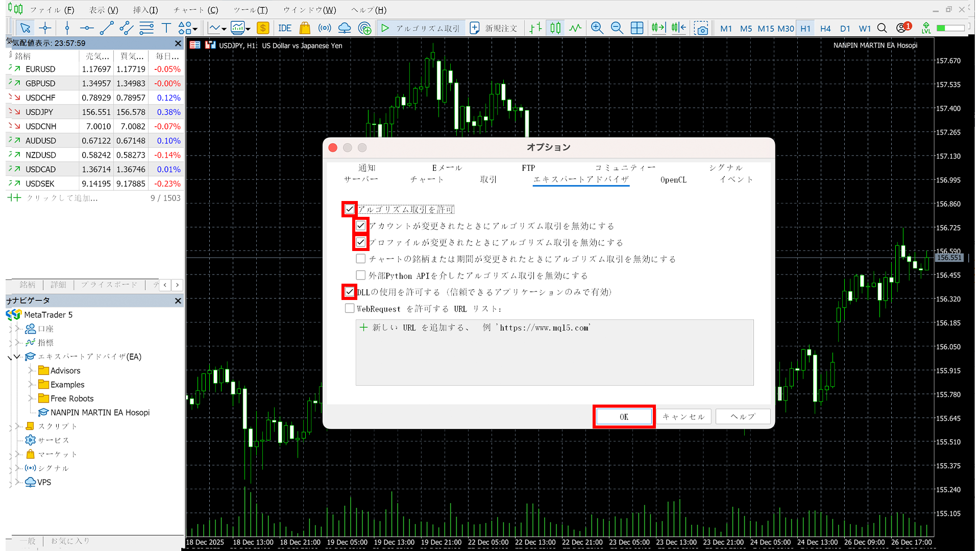The image size is (980, 551).
Task: Switch to the チャート options tab
Action: 427,180
